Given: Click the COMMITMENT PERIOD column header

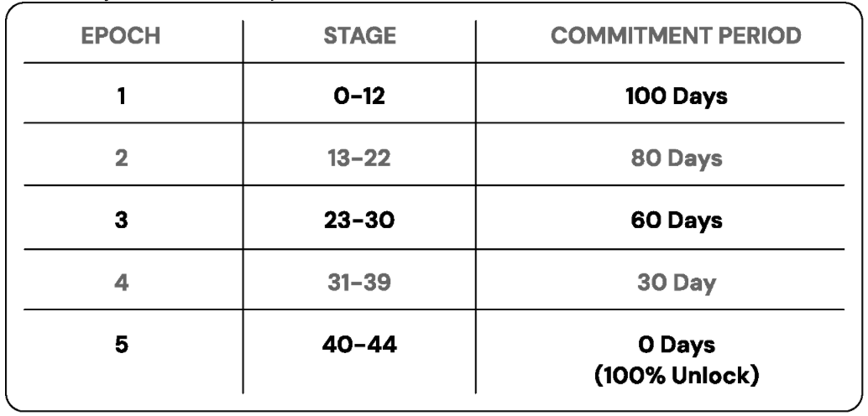Looking at the screenshot, I should pos(676,36).
